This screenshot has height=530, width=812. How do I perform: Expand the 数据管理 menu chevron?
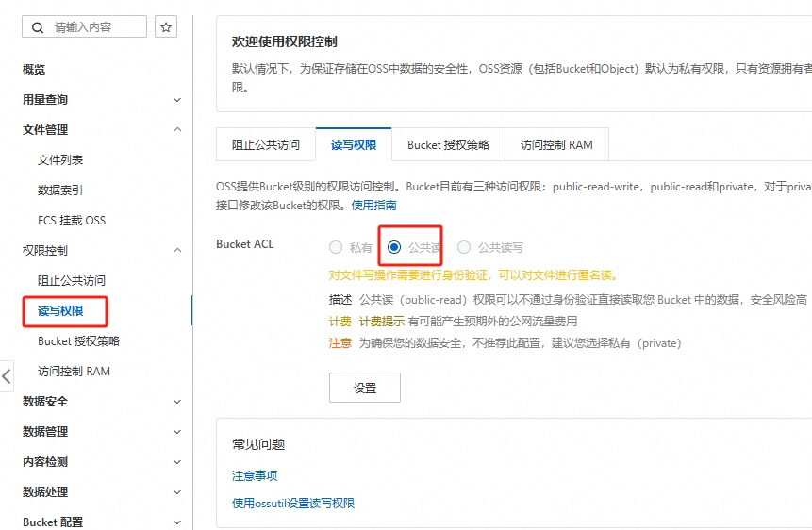[177, 432]
